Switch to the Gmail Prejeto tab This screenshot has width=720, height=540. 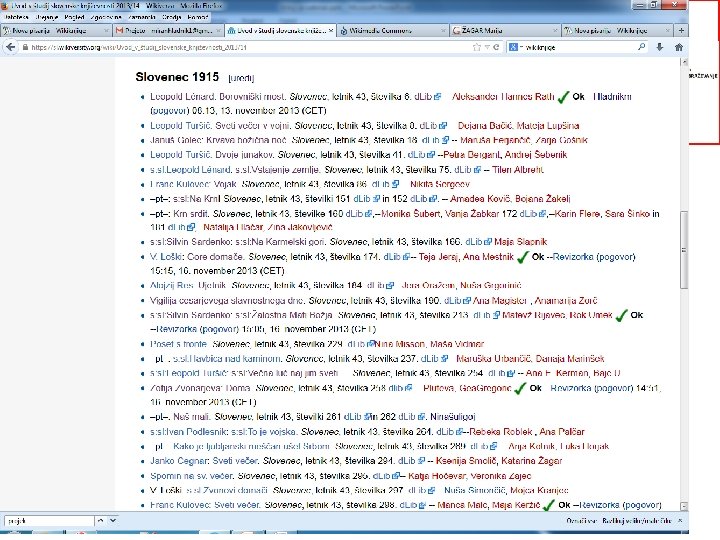[168, 31]
